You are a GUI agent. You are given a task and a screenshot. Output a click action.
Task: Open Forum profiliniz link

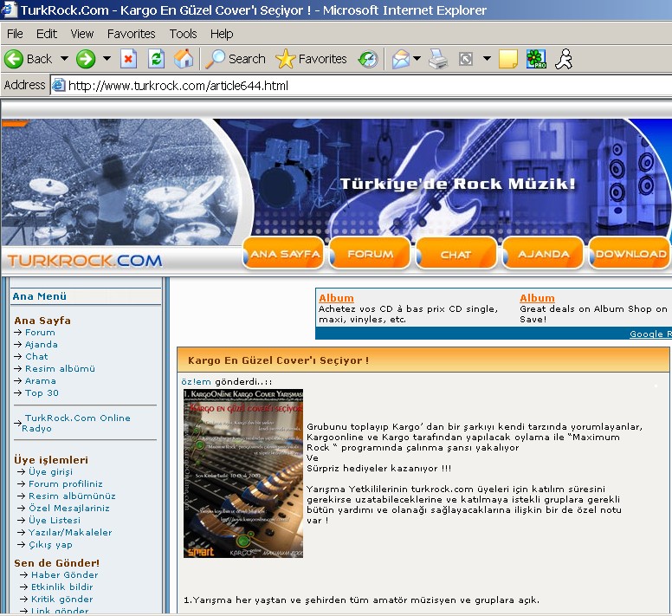click(66, 483)
